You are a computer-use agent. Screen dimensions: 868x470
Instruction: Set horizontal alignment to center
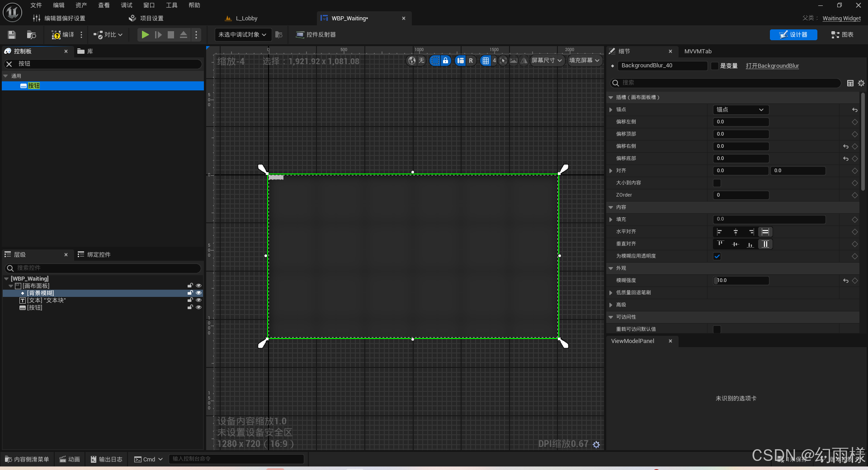(x=736, y=232)
